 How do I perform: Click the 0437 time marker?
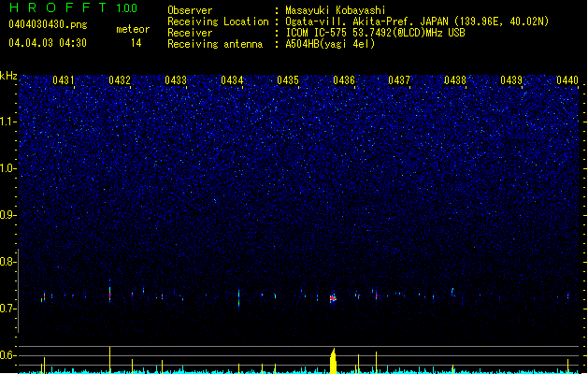[399, 80]
